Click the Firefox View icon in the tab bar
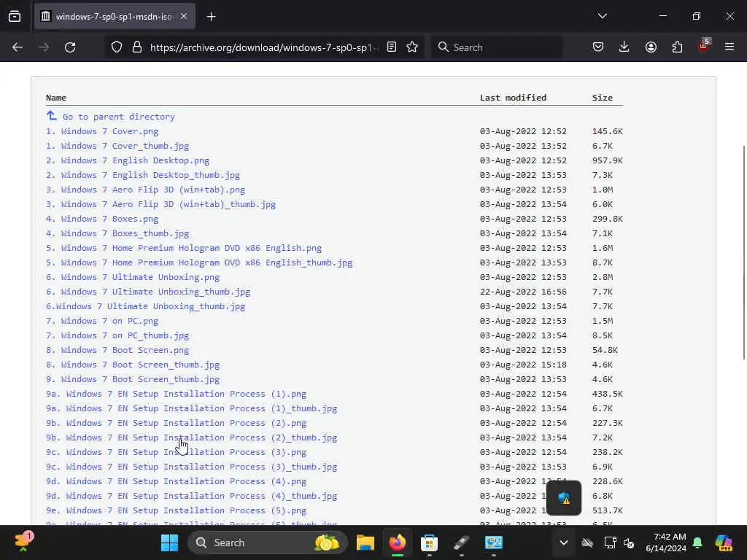 [15, 16]
